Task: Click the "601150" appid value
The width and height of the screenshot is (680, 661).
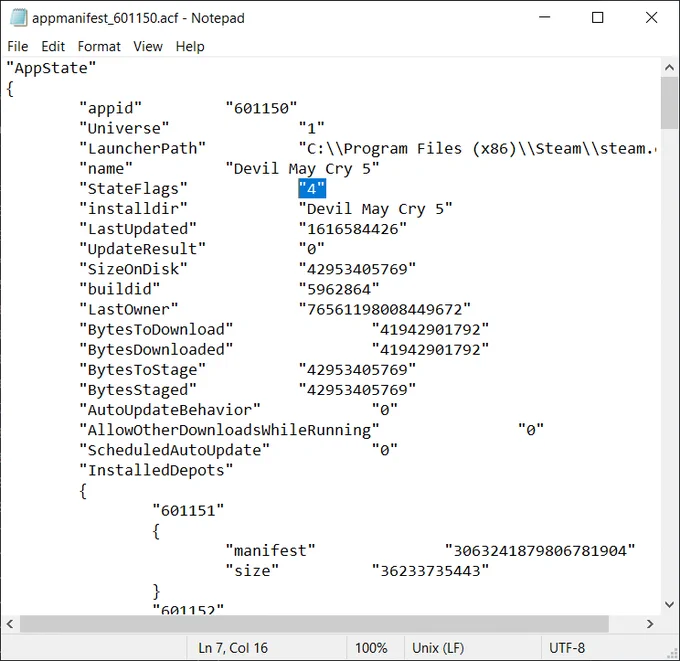Action: pyautogui.click(x=261, y=108)
